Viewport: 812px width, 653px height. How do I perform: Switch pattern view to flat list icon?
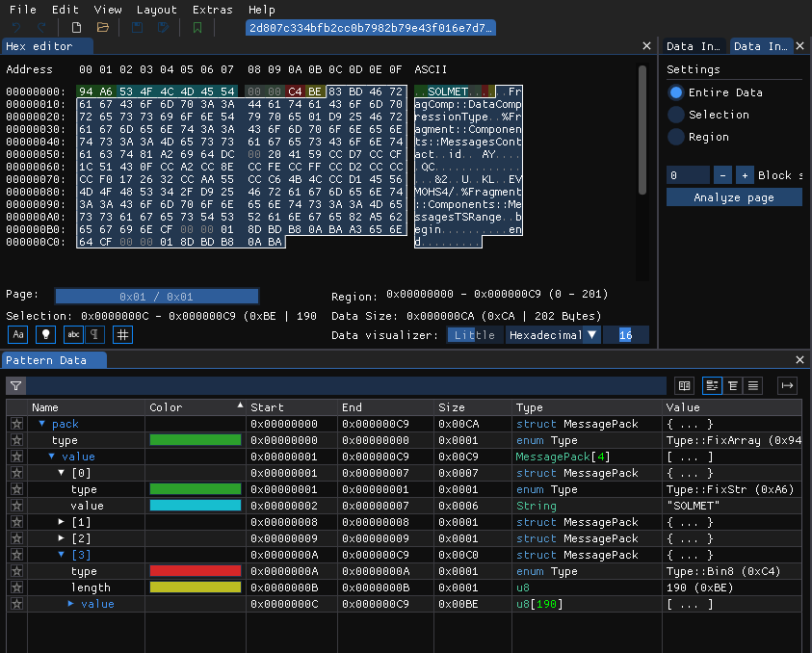pyautogui.click(x=753, y=385)
